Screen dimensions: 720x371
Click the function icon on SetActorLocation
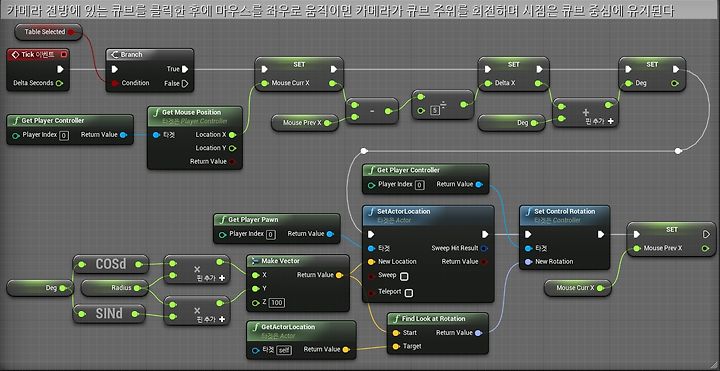(x=371, y=212)
